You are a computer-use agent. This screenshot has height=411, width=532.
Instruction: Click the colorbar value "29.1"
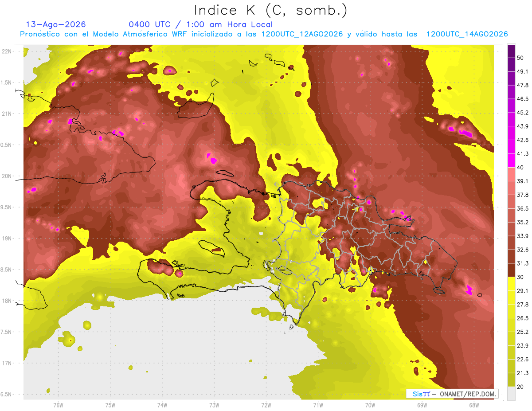point(523,291)
